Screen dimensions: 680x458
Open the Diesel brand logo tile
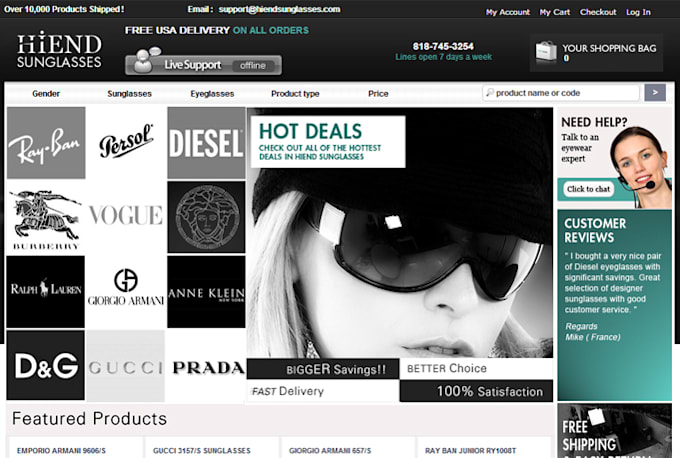tap(206, 143)
